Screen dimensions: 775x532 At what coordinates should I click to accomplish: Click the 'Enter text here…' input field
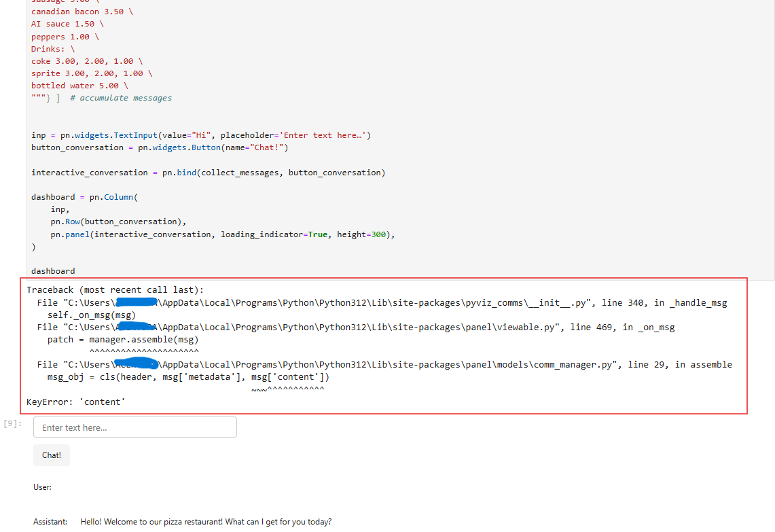pyautogui.click(x=134, y=426)
